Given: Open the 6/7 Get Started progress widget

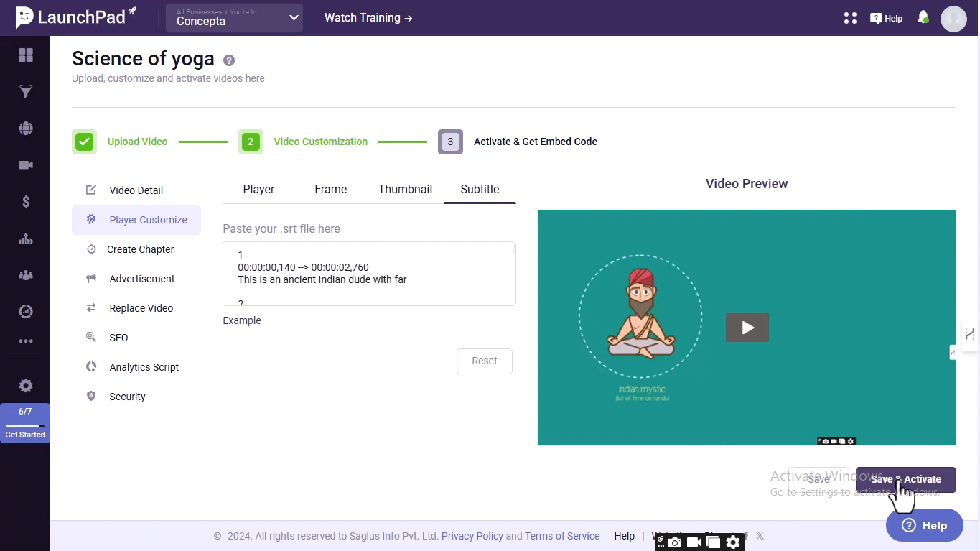Looking at the screenshot, I should [x=25, y=422].
